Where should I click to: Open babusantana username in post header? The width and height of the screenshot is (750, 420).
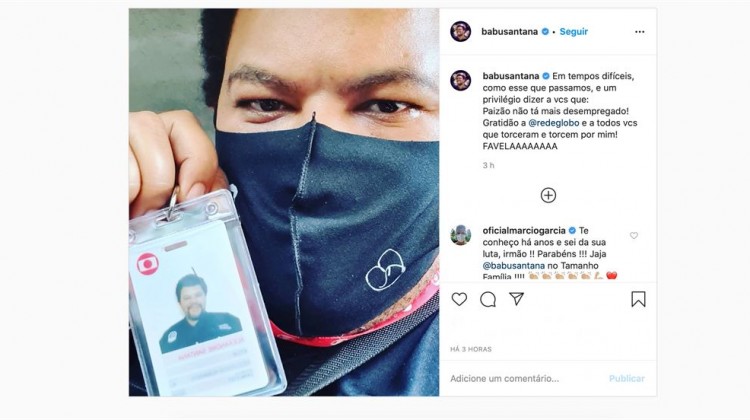[509, 32]
